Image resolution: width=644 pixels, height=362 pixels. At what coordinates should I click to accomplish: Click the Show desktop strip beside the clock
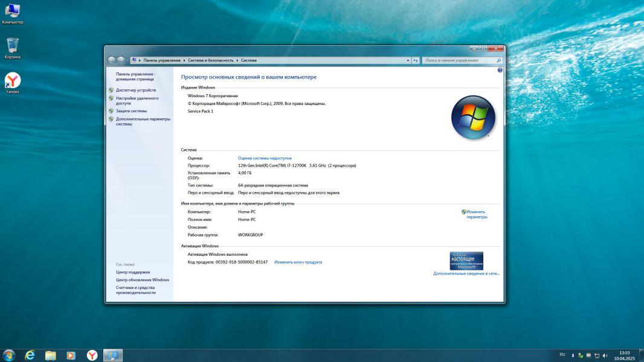tap(641, 355)
